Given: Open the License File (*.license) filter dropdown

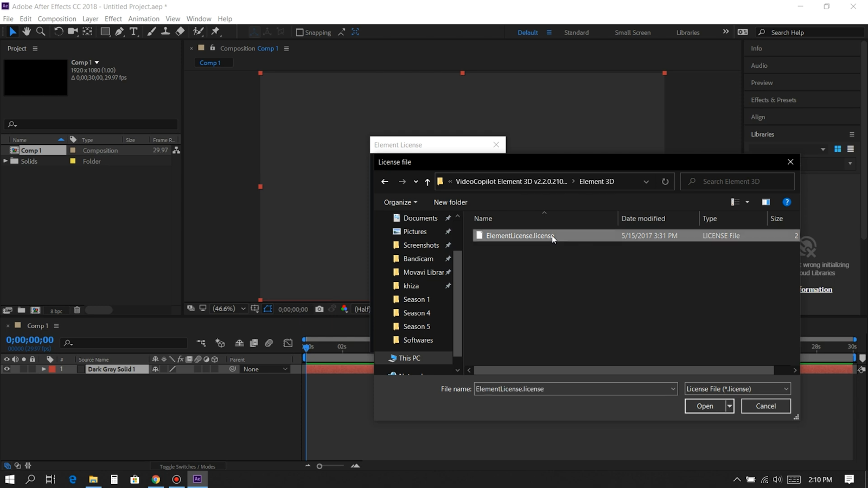Looking at the screenshot, I should (x=737, y=389).
